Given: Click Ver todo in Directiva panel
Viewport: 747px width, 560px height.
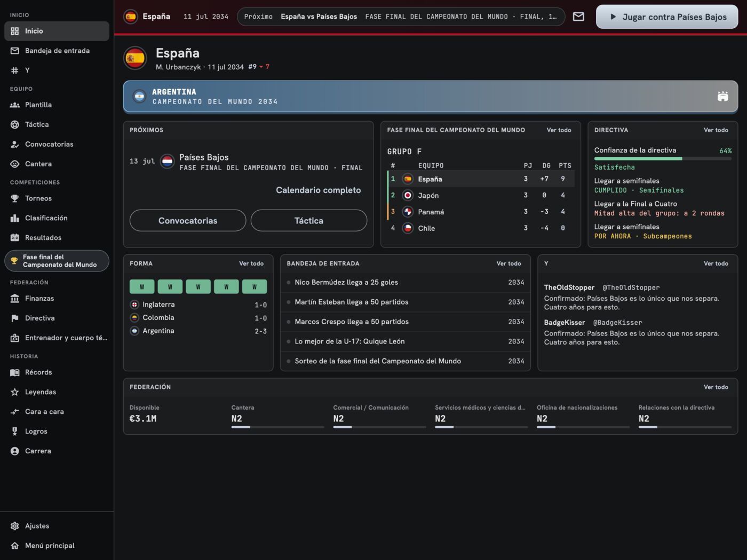Looking at the screenshot, I should 716,130.
